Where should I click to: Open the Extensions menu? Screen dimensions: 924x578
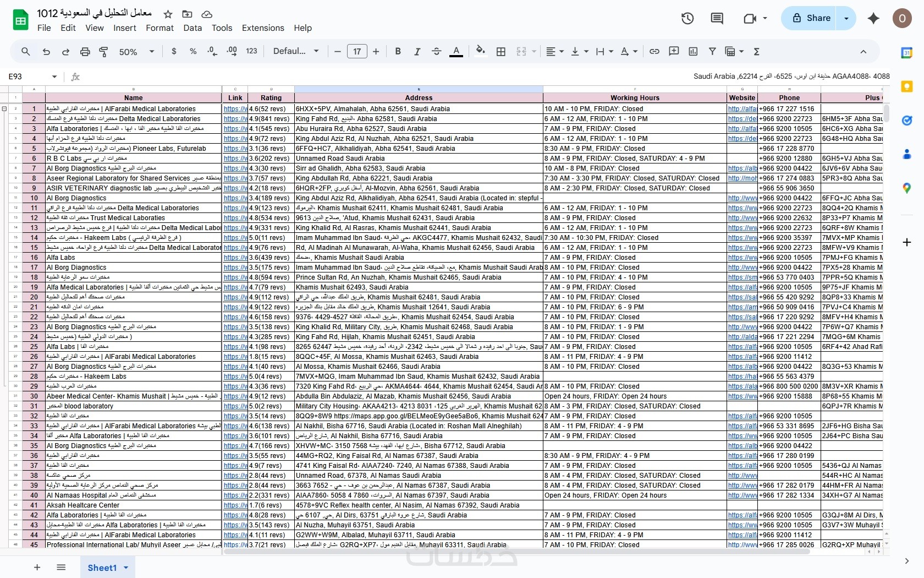[x=263, y=28]
